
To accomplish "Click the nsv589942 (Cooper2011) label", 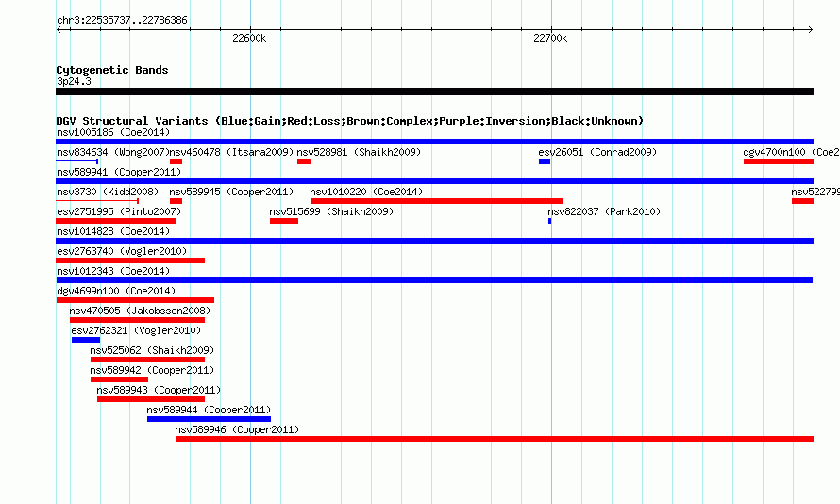I will (152, 370).
